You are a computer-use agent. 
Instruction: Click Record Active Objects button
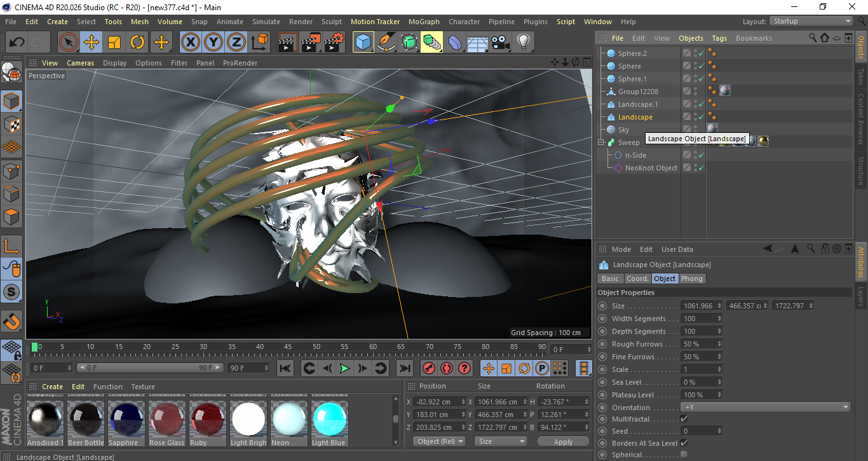(428, 368)
